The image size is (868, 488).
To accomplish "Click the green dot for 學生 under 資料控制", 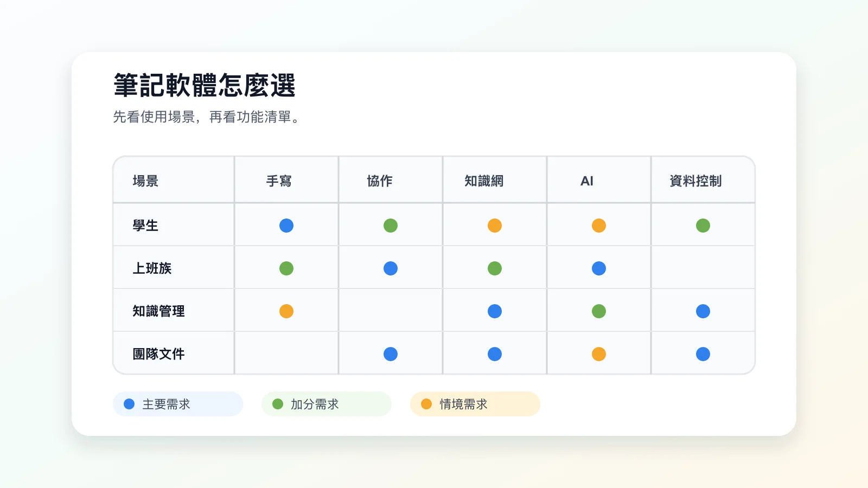I will 703,226.
